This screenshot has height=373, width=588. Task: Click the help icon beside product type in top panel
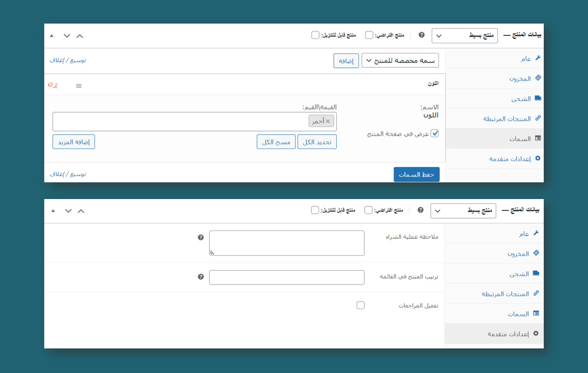click(x=421, y=35)
